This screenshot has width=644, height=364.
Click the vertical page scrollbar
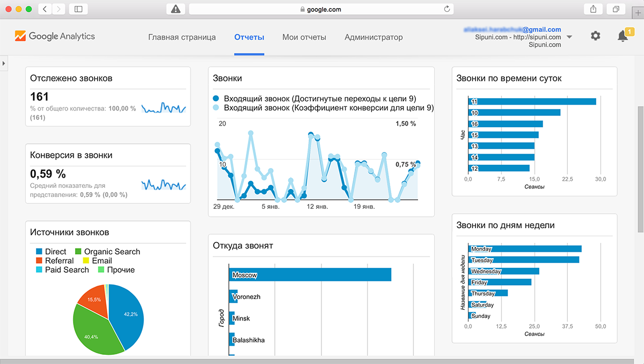tap(640, 169)
